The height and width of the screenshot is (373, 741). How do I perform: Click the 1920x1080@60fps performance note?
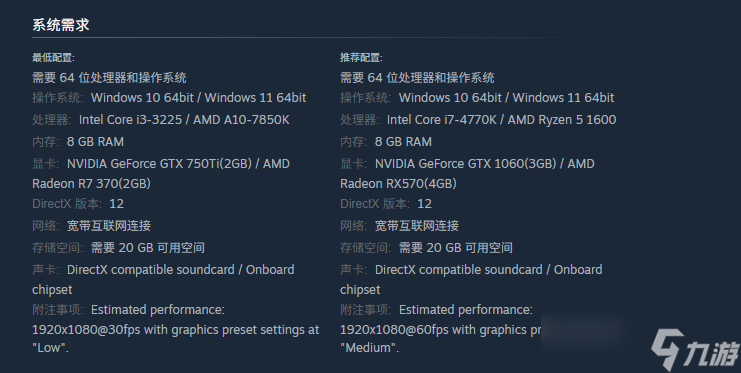coord(440,330)
